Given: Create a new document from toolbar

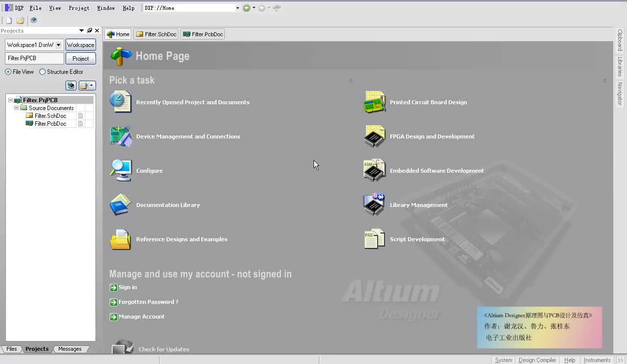Looking at the screenshot, I should click(x=9, y=21).
